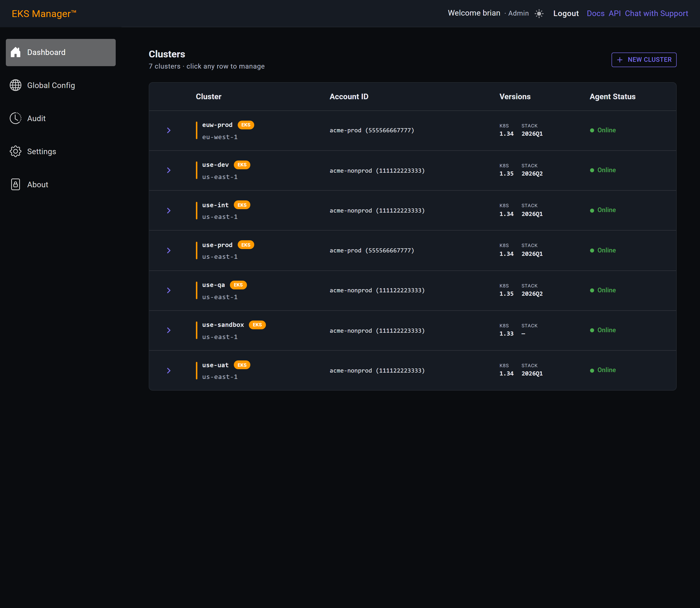This screenshot has height=608, width=700.
Task: Select the use-sandbox cluster name
Action: [223, 325]
